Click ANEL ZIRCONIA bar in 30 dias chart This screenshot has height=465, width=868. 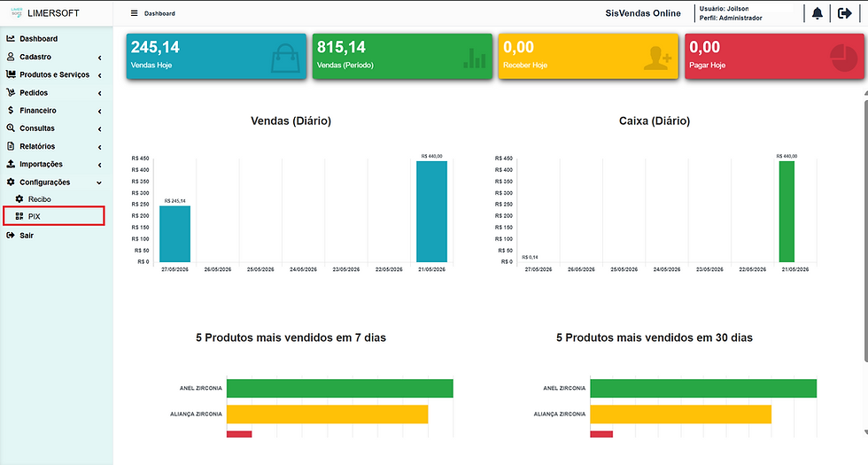[703, 388]
